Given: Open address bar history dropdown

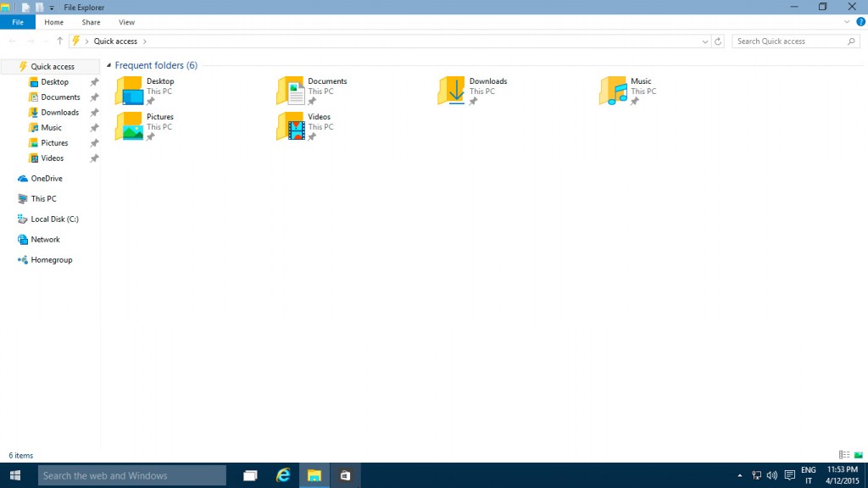Looking at the screenshot, I should coord(704,42).
